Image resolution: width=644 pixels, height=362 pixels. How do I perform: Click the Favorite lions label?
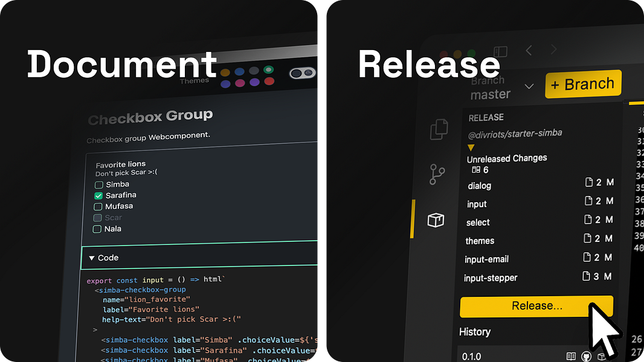coord(121,164)
